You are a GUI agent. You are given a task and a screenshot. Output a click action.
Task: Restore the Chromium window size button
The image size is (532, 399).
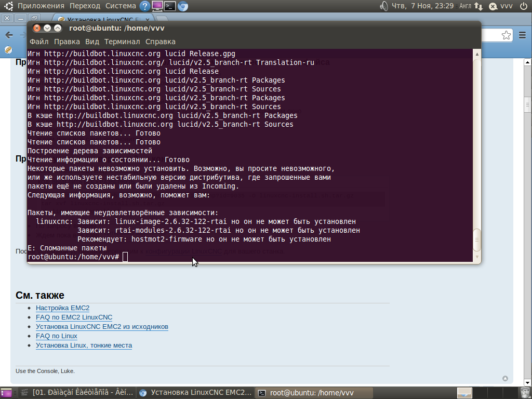coord(34,18)
